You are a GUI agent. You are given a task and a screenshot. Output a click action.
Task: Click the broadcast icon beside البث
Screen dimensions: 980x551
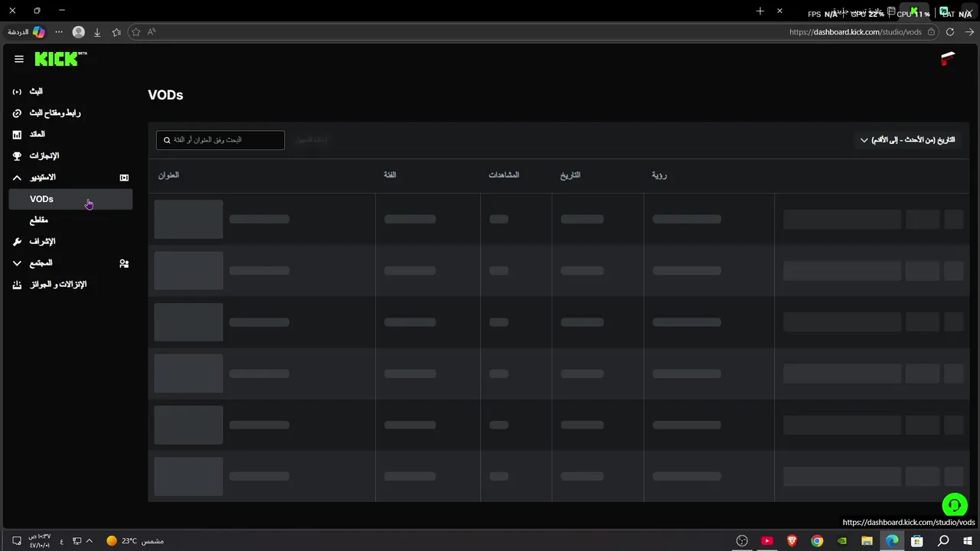17,92
